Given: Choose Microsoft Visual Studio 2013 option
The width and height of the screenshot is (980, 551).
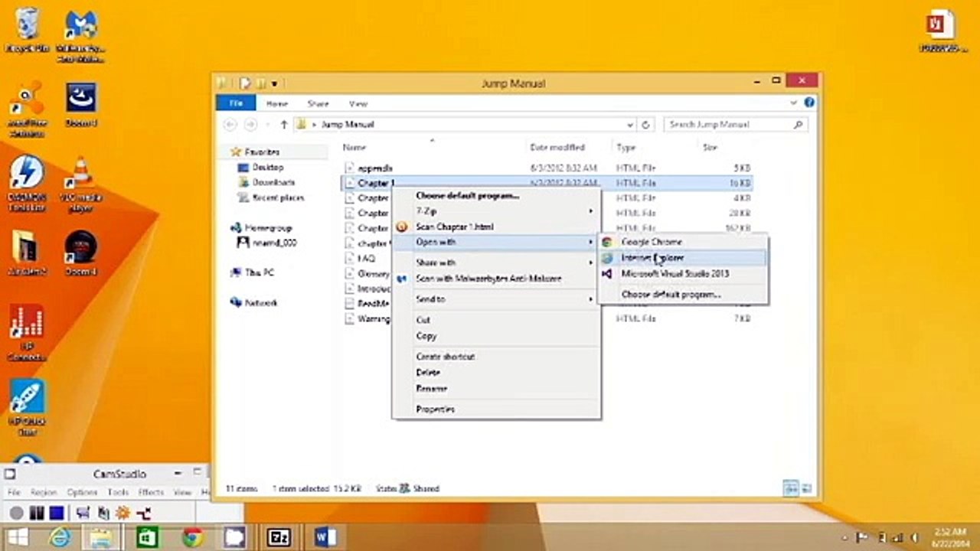Looking at the screenshot, I should (x=683, y=273).
